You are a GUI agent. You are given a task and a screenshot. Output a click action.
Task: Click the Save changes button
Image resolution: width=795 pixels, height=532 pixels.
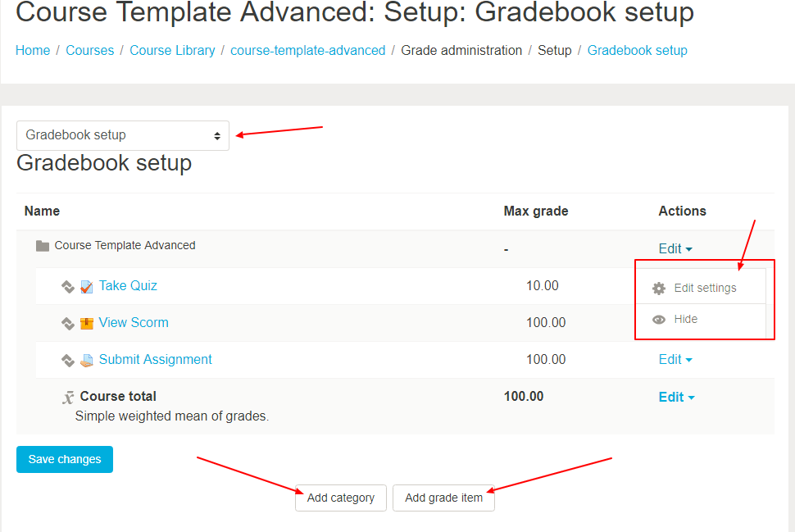tap(65, 460)
